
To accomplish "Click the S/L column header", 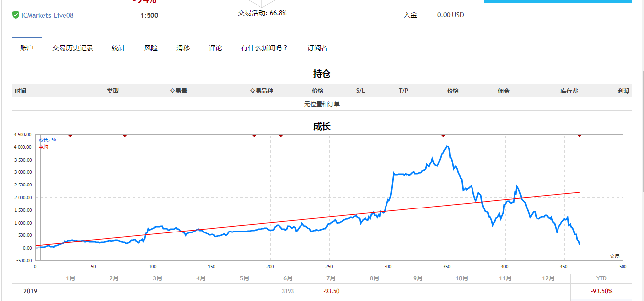I will [360, 91].
